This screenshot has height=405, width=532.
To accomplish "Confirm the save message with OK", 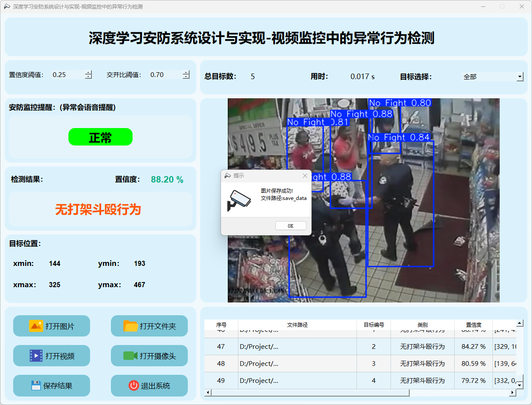I will [x=291, y=226].
